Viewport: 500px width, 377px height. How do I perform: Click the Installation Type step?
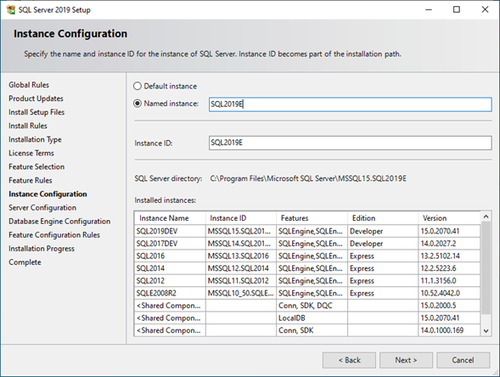35,140
